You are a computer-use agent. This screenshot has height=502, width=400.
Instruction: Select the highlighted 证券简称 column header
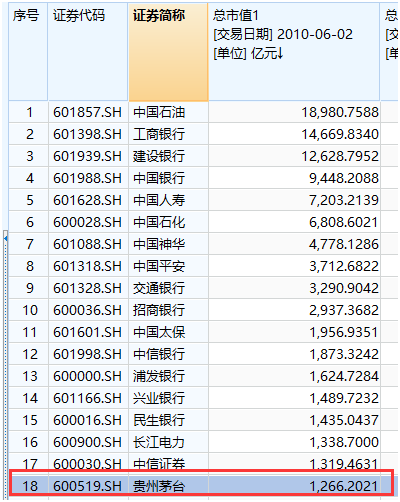point(168,52)
